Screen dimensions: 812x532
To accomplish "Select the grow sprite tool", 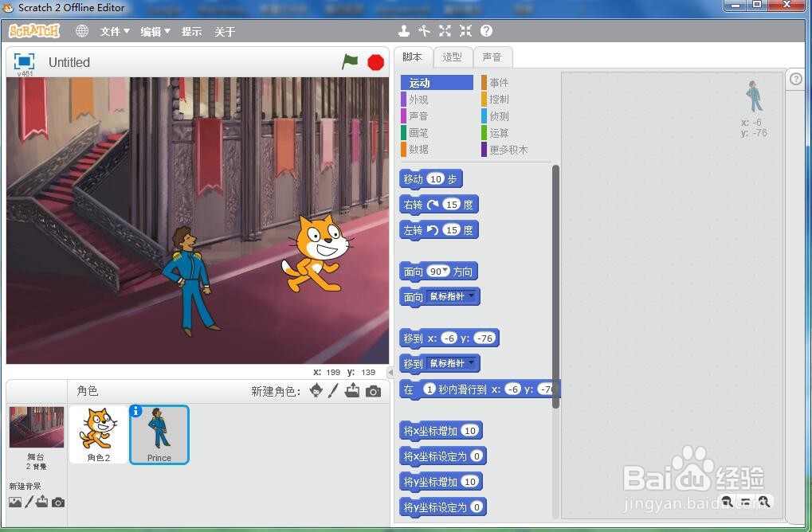I will [445, 31].
